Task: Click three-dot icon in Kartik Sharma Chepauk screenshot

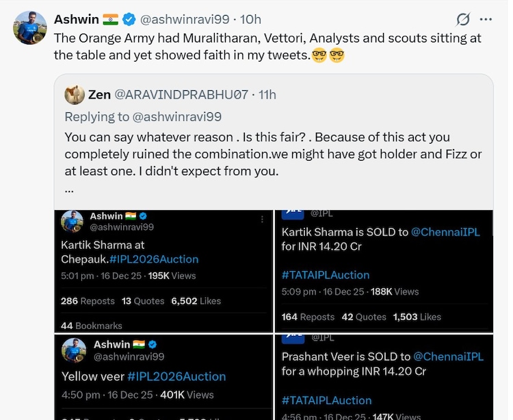Action: click(261, 220)
